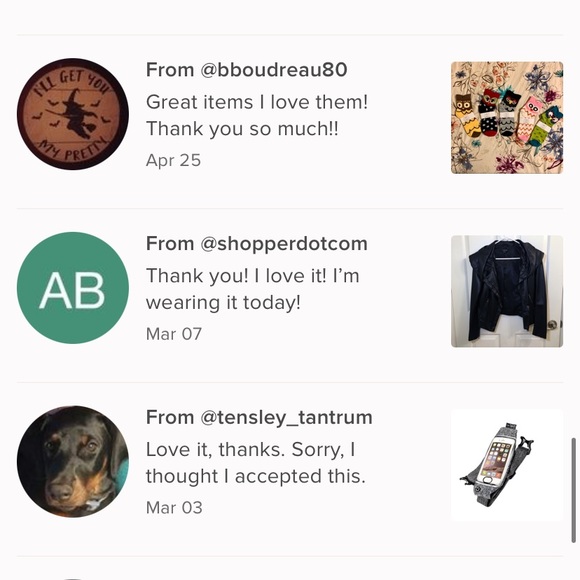Tap the text 'wearing it today!'
580x580 pixels.
223,303
